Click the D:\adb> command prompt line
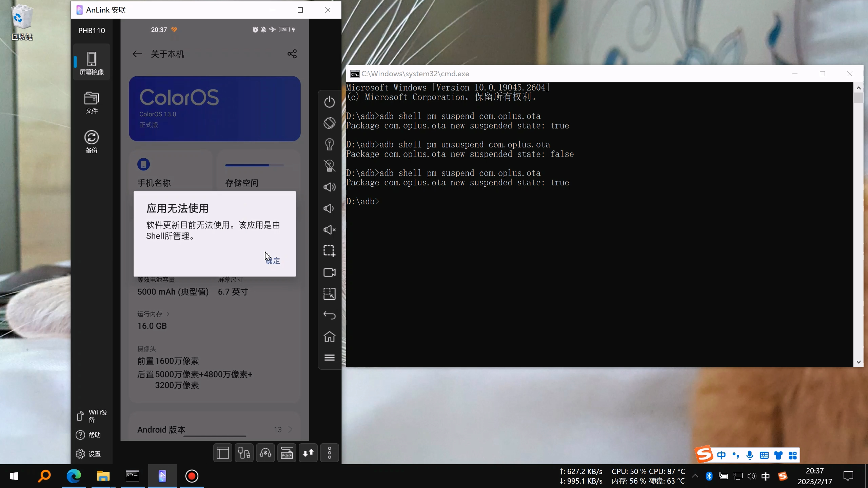Screen dimensions: 868x488 point(362,201)
